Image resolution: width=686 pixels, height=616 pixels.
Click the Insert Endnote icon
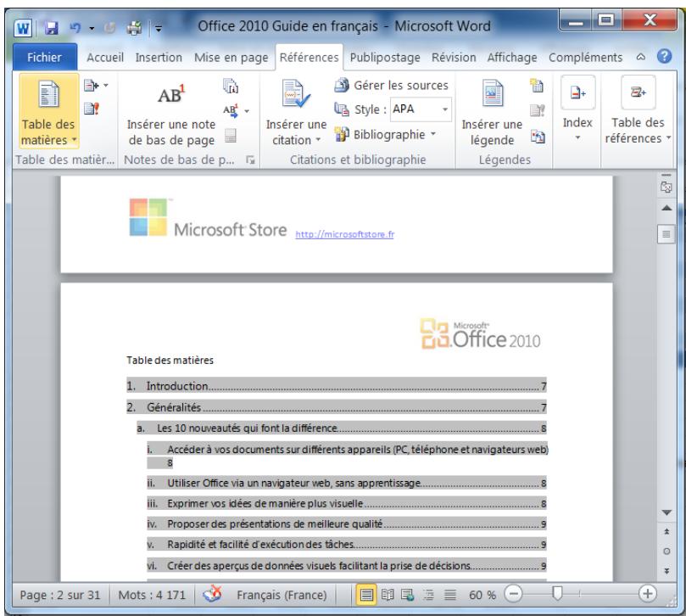point(231,87)
